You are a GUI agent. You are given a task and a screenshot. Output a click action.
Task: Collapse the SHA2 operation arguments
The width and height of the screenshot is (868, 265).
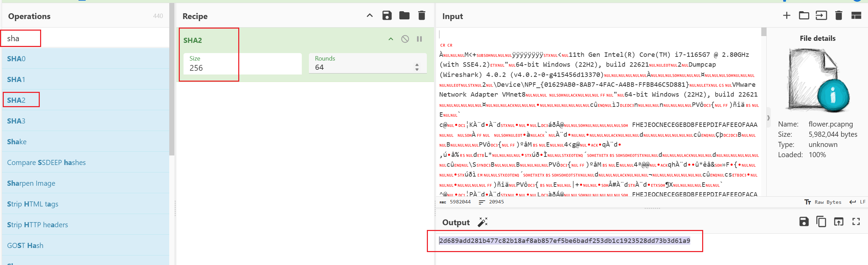tap(391, 39)
